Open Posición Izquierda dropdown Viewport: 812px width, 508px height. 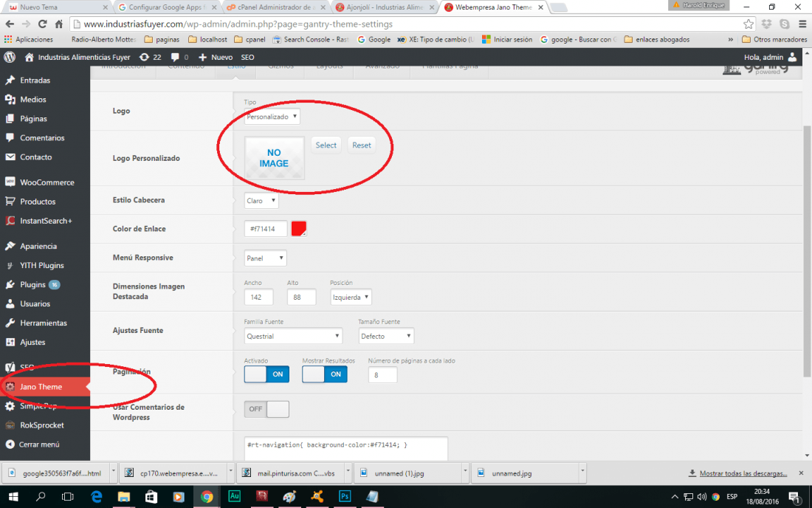click(351, 298)
